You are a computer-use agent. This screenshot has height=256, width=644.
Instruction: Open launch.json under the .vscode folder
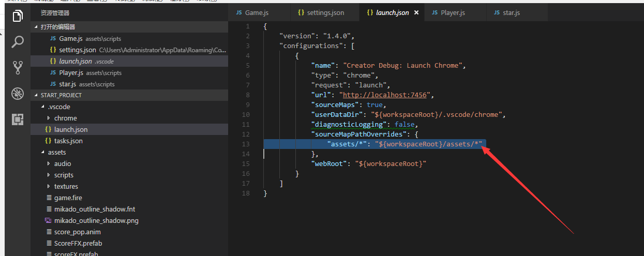pyautogui.click(x=129, y=129)
